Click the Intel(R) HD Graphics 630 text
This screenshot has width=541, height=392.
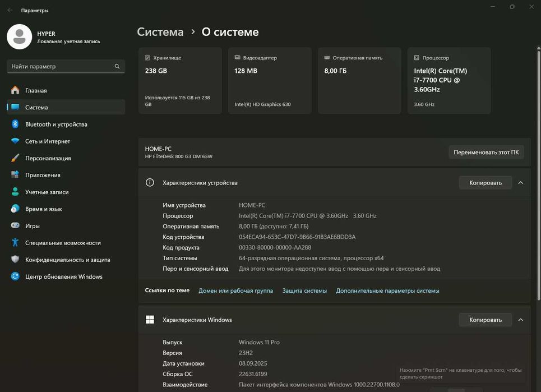pos(262,104)
